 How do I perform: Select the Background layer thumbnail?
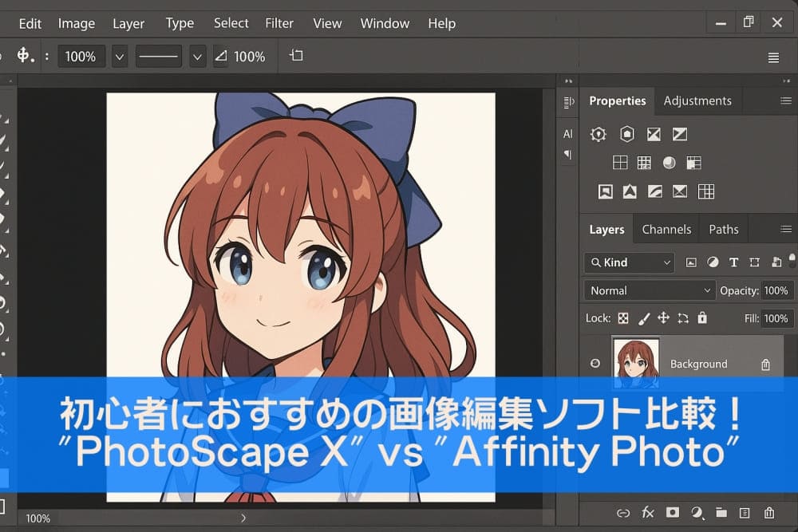636,363
